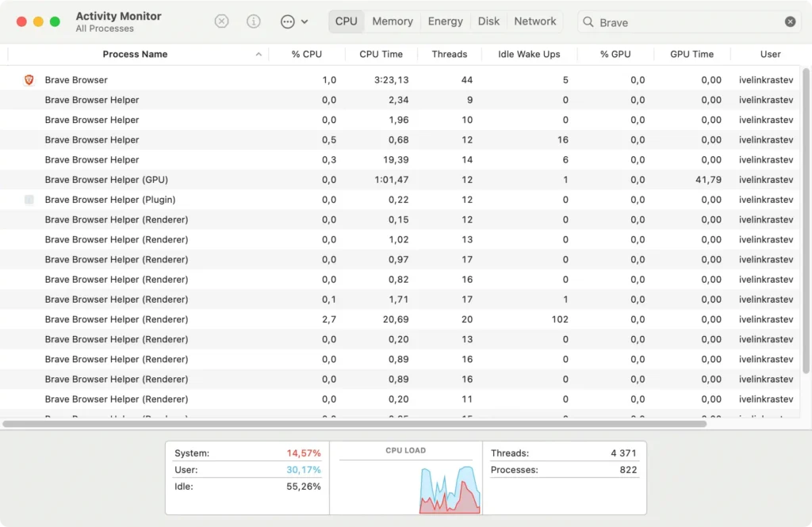Screen dimensions: 812x527
Task: Select the Renderer row with CPU time 1,71
Action: pyautogui.click(x=400, y=300)
